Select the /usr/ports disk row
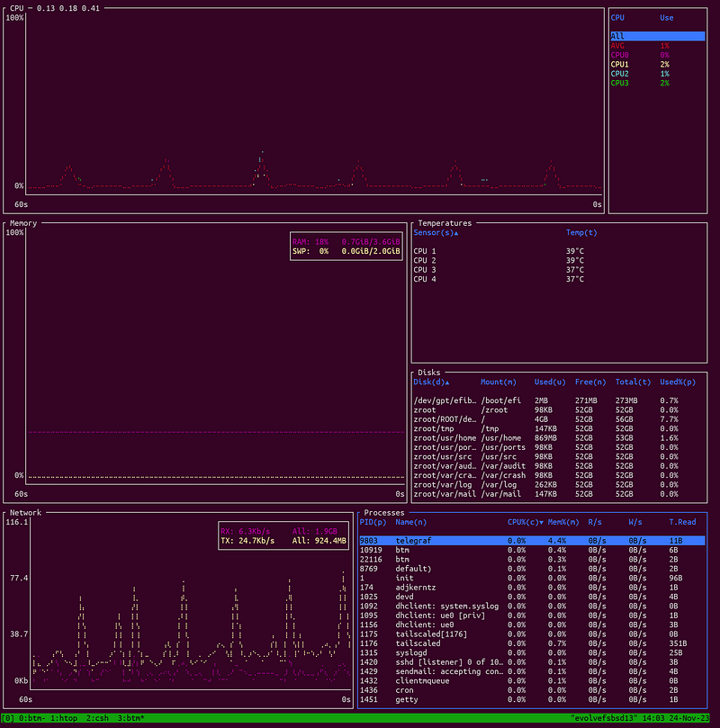This screenshot has width=720, height=728. pos(559,447)
